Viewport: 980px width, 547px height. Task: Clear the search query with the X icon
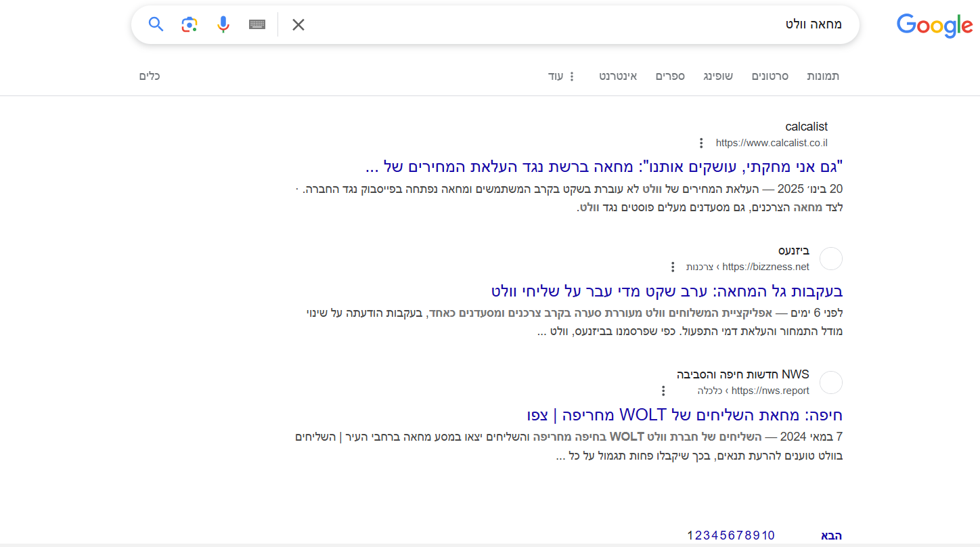tap(298, 24)
